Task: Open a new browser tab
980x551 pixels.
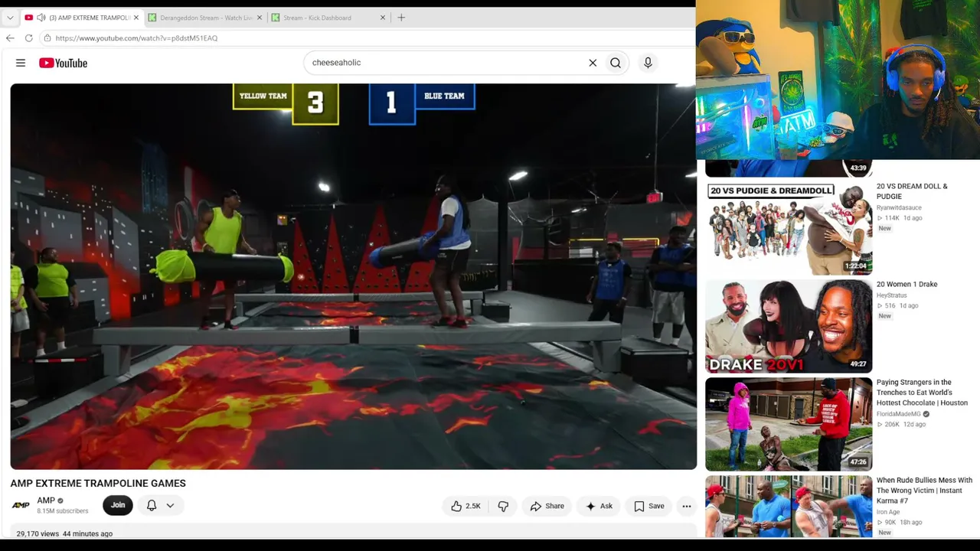Action: 401,18
